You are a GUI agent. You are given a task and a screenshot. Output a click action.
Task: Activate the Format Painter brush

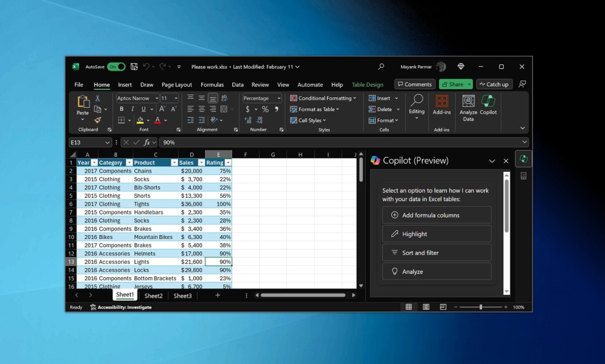pyautogui.click(x=98, y=120)
